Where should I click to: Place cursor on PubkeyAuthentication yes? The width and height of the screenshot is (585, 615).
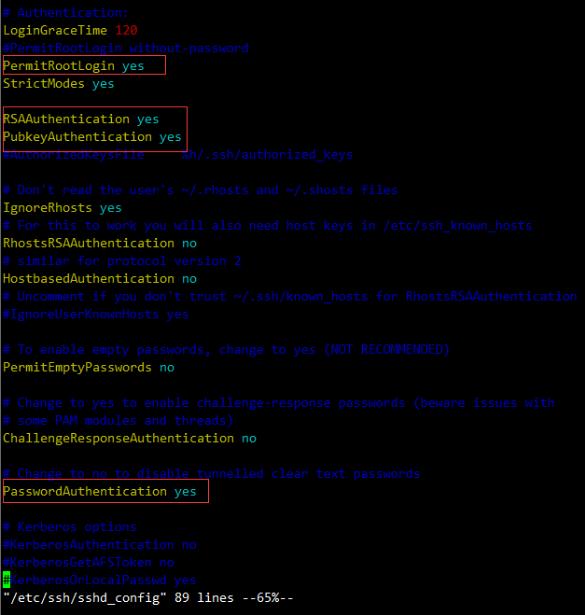[x=92, y=137]
